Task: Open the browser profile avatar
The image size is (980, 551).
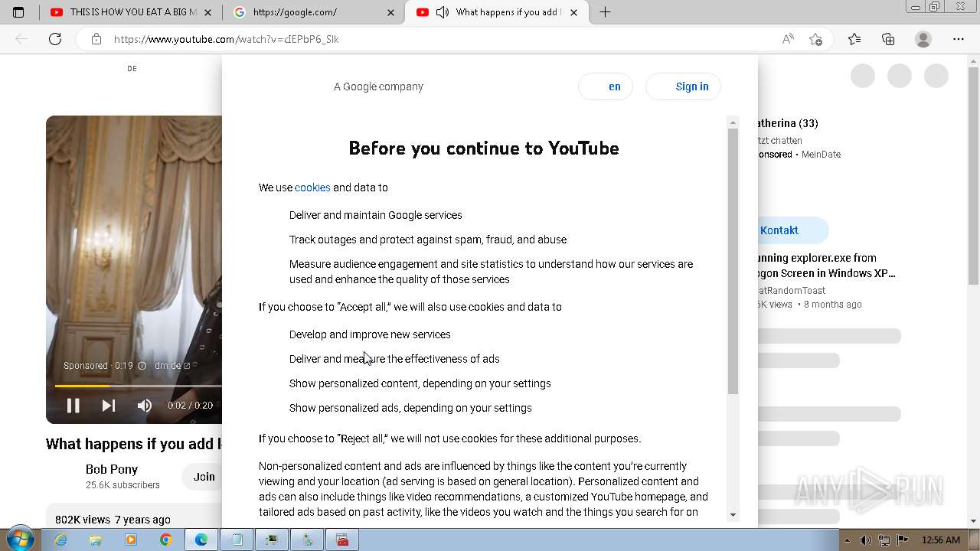Action: point(923,39)
